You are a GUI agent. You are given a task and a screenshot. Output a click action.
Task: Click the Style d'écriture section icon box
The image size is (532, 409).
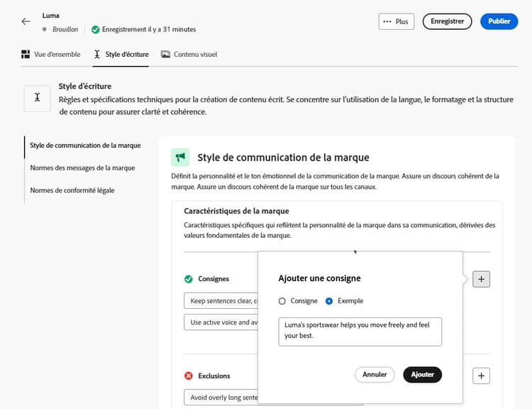(x=38, y=99)
